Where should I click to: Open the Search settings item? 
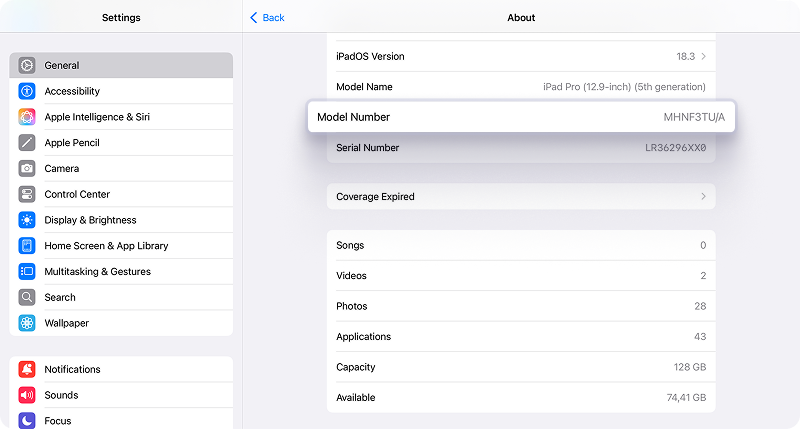(x=60, y=297)
